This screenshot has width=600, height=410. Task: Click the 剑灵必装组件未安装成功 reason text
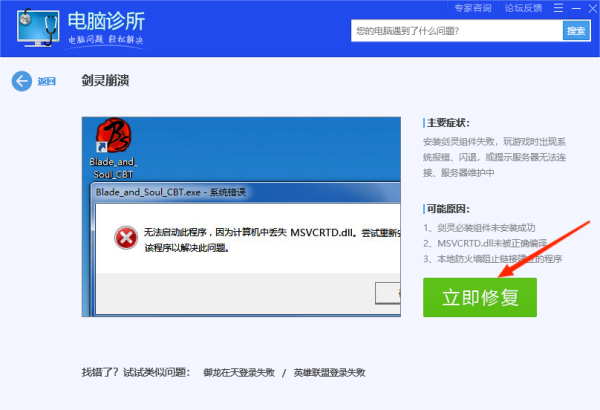pos(486,228)
